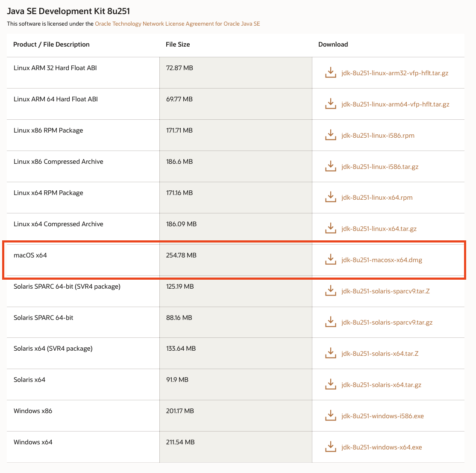Click the 254.78 MB file size
Screen dimensions: 476x473
[x=181, y=255]
